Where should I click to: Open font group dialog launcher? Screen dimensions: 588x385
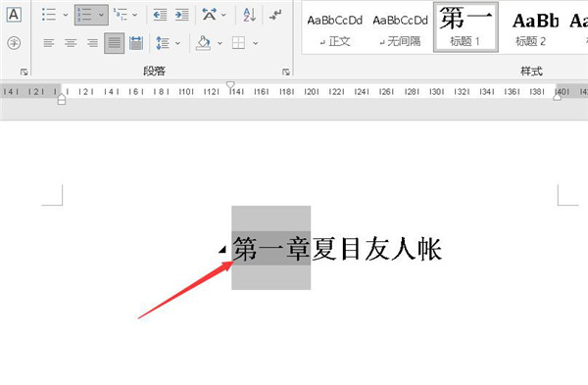(24, 72)
